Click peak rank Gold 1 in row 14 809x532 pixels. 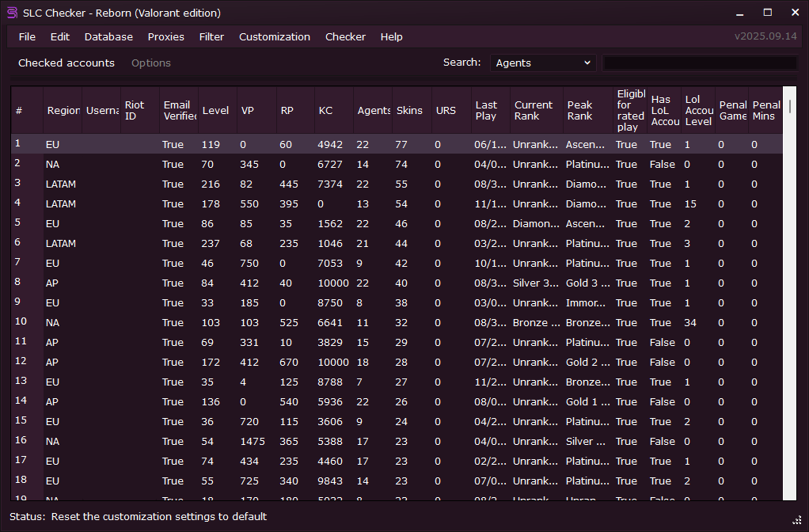coord(587,402)
